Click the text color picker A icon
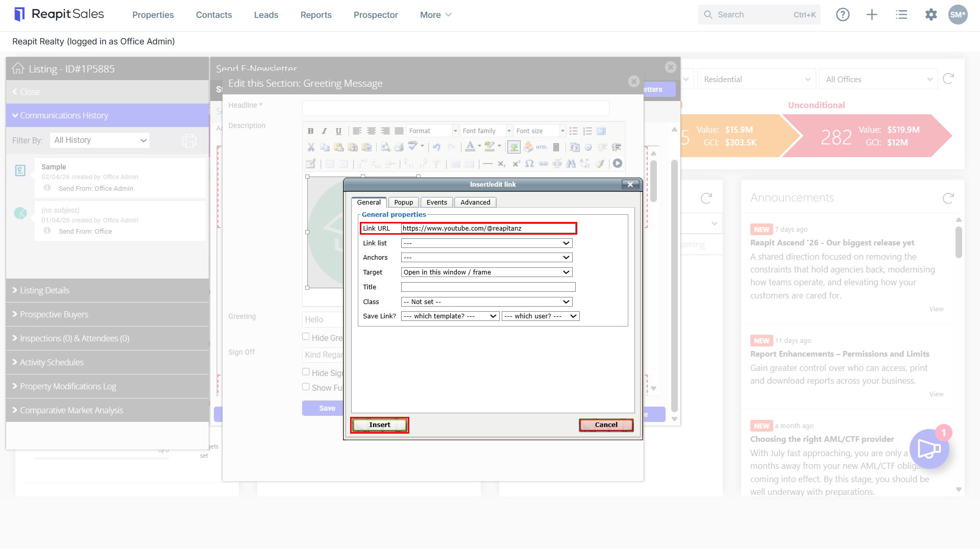The width and height of the screenshot is (980, 551). (x=470, y=147)
